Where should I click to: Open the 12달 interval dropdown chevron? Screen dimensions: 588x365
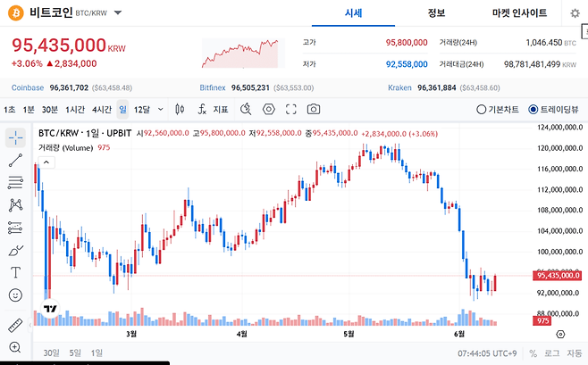(x=161, y=109)
